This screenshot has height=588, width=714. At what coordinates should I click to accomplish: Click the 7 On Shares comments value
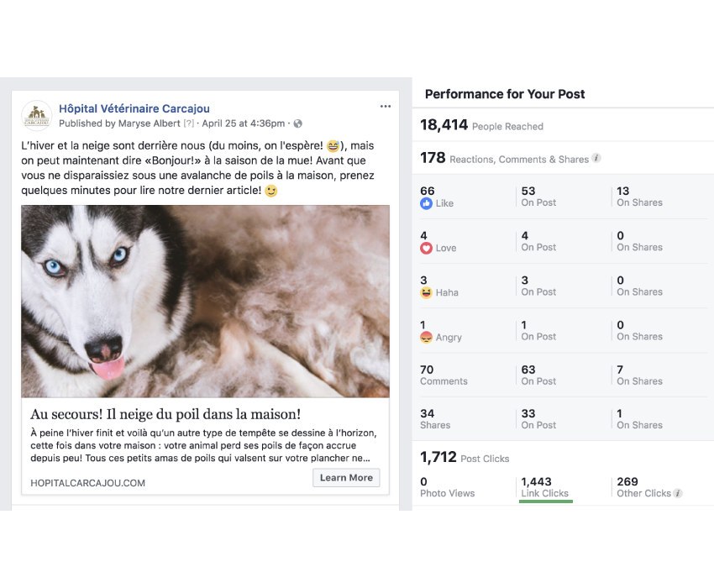pos(639,375)
